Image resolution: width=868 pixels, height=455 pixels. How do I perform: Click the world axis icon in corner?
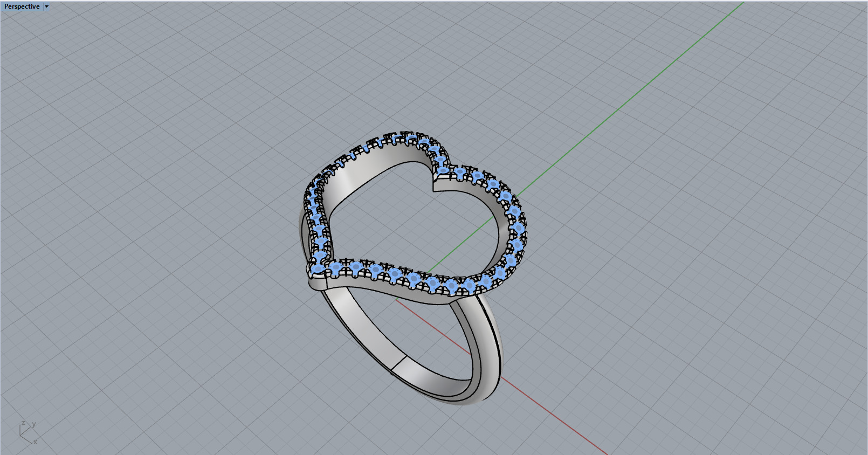pos(28,432)
